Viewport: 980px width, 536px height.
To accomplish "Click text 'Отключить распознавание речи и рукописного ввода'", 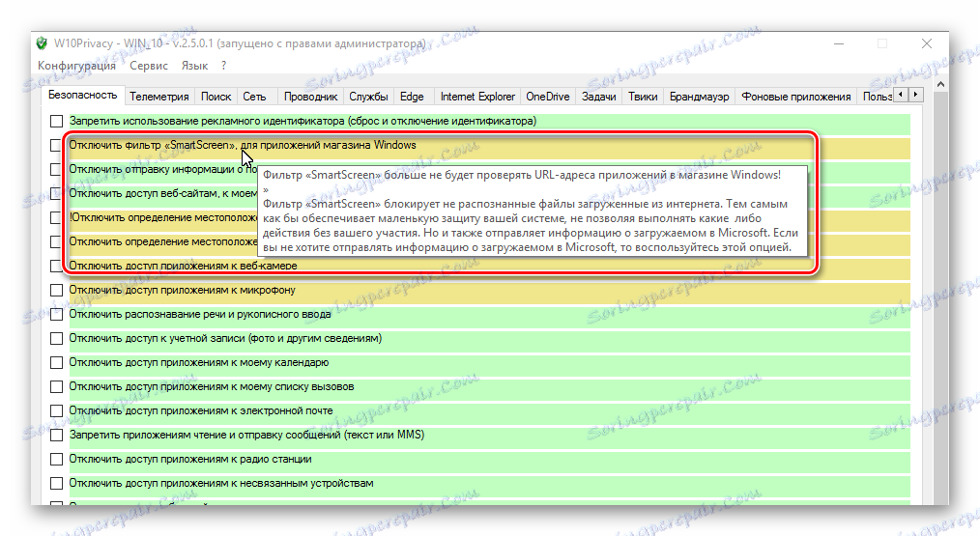I will [x=200, y=314].
